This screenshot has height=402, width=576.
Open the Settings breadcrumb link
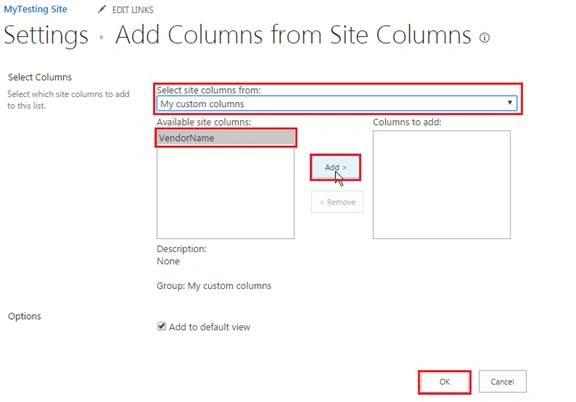pos(46,35)
